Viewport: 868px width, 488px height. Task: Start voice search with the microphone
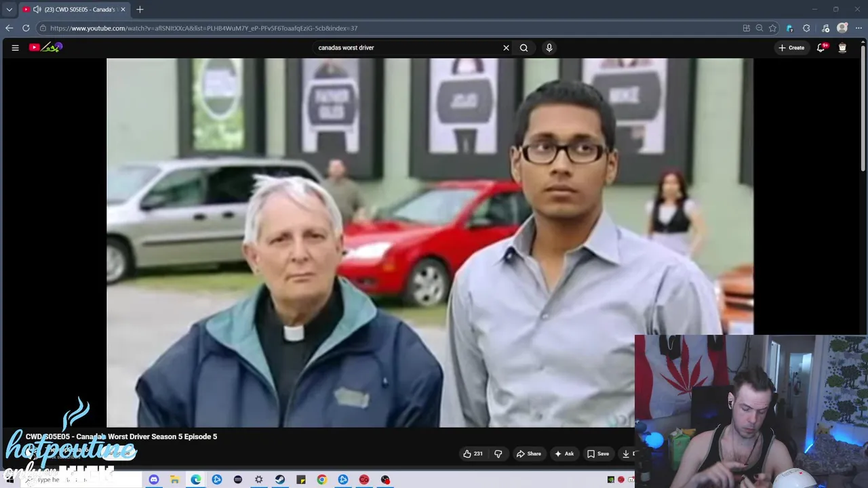coord(549,47)
